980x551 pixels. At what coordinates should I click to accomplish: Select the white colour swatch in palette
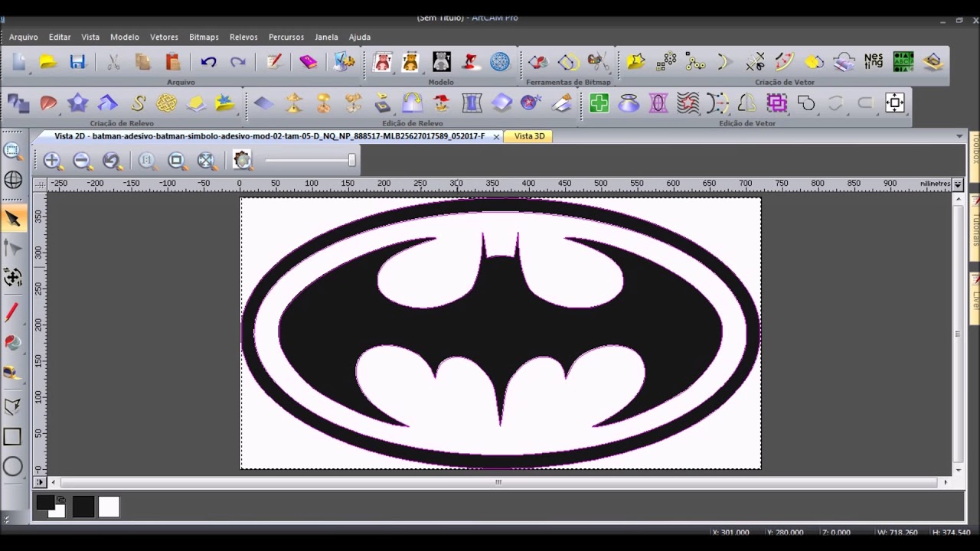tap(109, 507)
